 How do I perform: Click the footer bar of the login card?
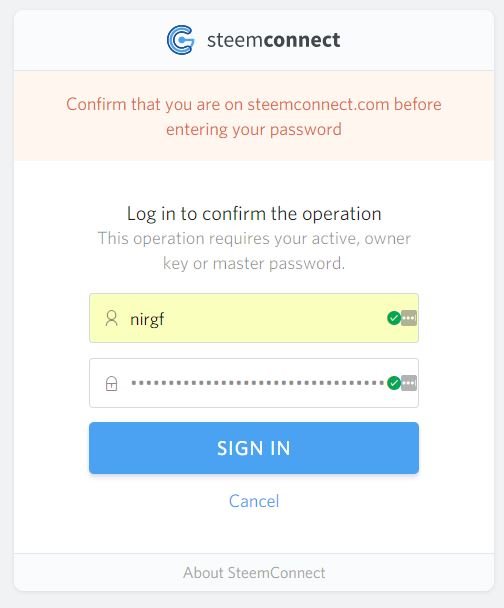click(x=254, y=572)
